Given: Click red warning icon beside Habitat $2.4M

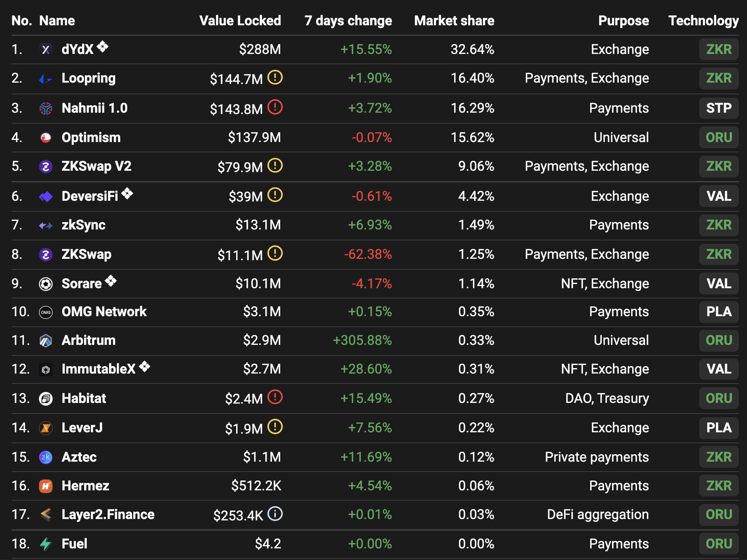Looking at the screenshot, I should click(x=275, y=397).
